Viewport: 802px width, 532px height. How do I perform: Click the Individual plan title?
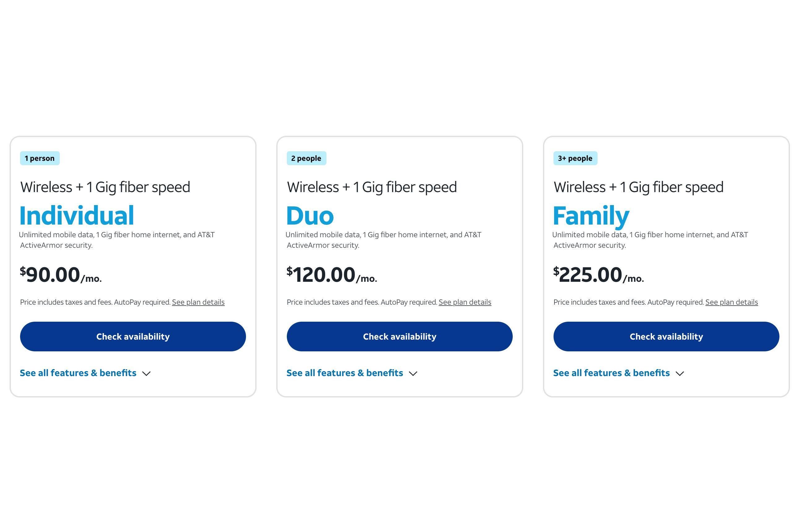[77, 215]
